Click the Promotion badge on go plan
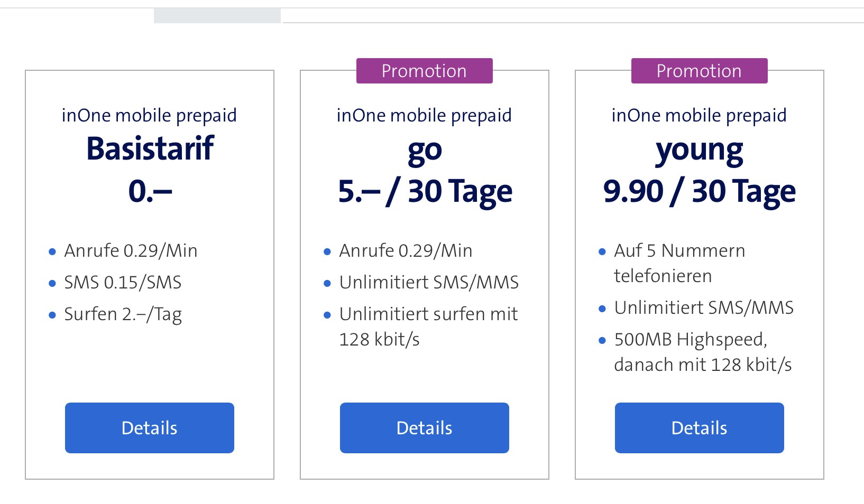 (x=424, y=71)
